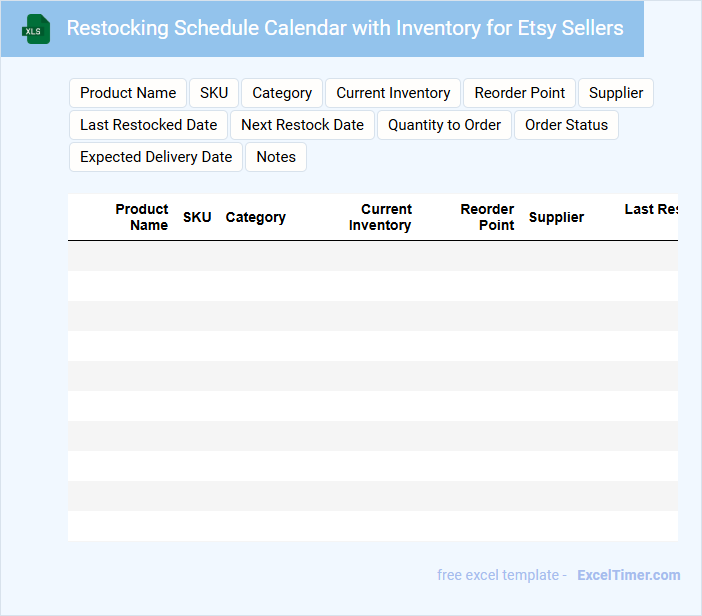Screen dimensions: 702x616
Task: Click the Product Name column header
Action: coord(142,217)
